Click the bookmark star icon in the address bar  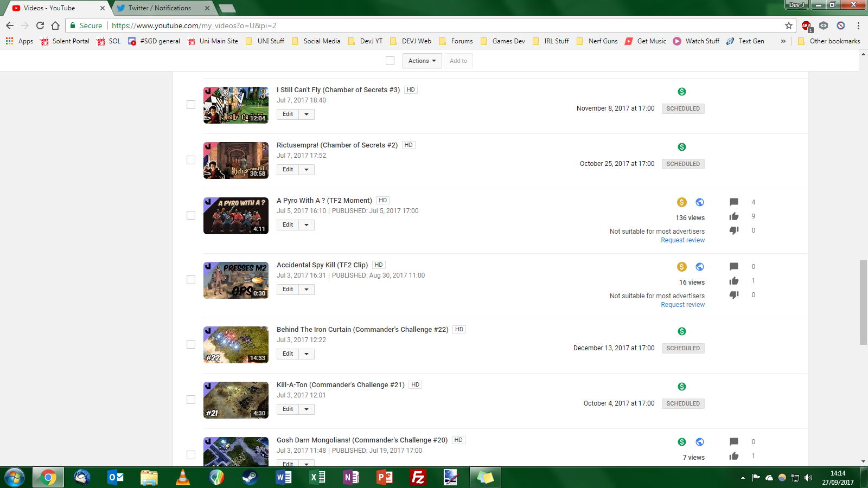click(x=789, y=25)
